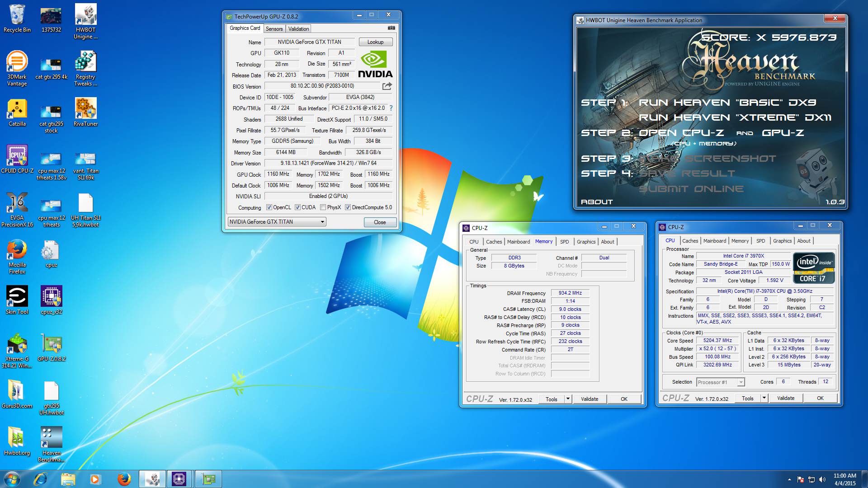Open 3DMark Vantage desktop shortcut

(x=17, y=69)
